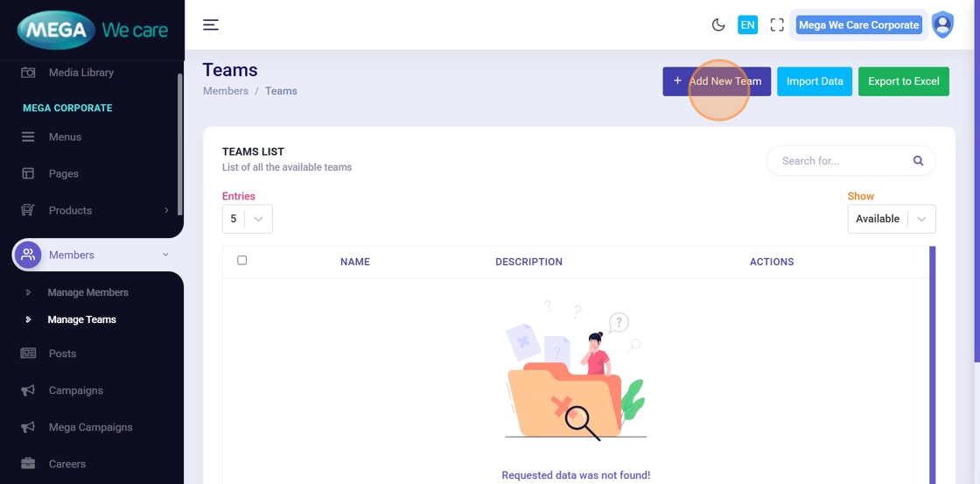Image resolution: width=980 pixels, height=484 pixels.
Task: Click the Campaigns megaphone icon
Action: (x=28, y=390)
